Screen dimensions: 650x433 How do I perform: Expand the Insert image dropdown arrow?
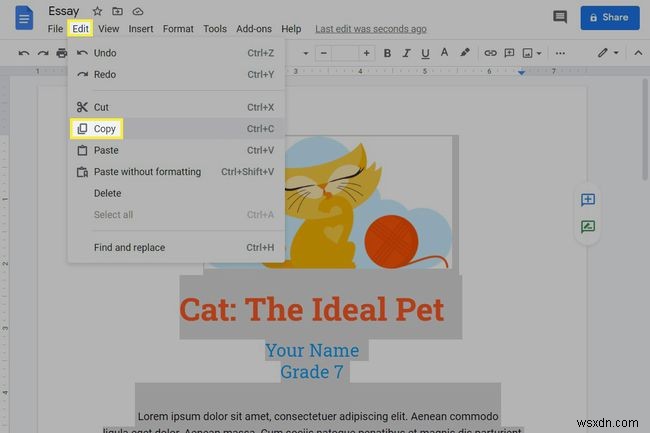(539, 53)
